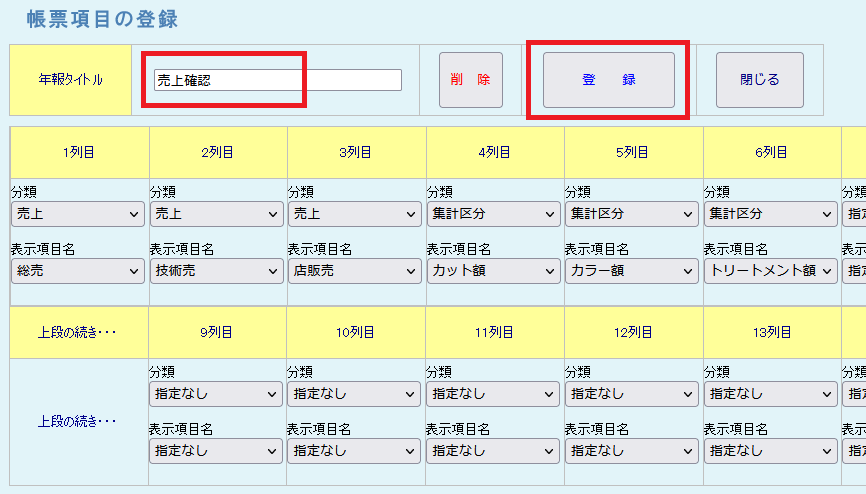Screen dimensions: 866x494
Task: Open the 表示項目名 dropdown in 9列目
Action: pyautogui.click(x=217, y=451)
